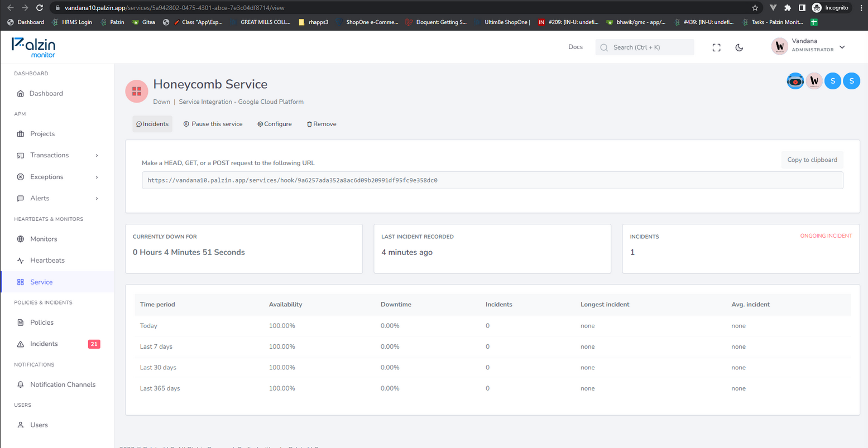Click the Palzin monitor logo
The image size is (868, 448).
[x=33, y=47]
